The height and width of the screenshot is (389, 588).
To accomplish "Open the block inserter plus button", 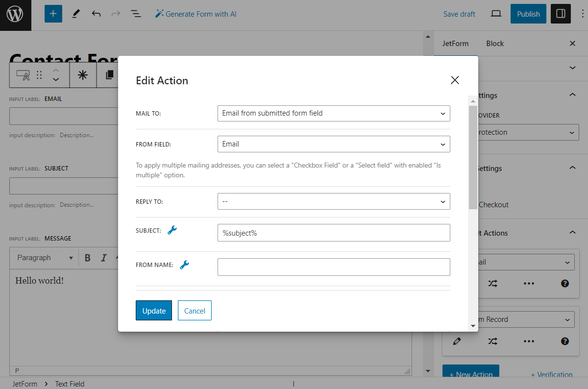I will tap(53, 14).
